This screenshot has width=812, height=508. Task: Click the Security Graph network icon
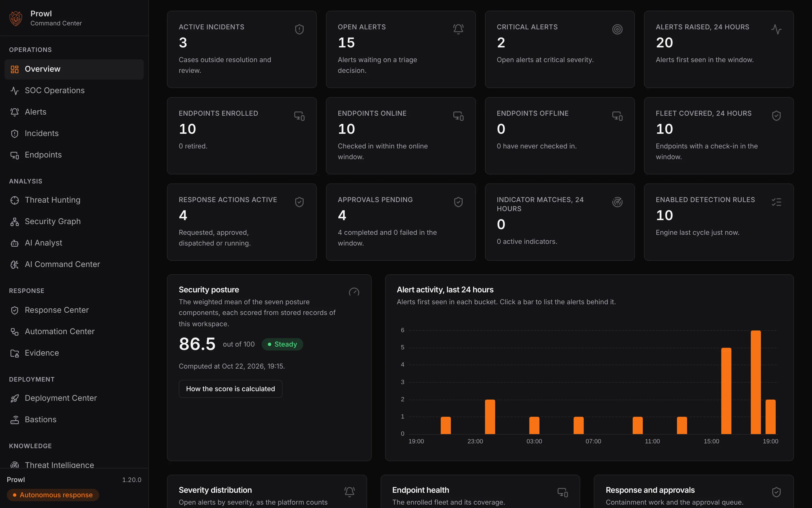[14, 222]
